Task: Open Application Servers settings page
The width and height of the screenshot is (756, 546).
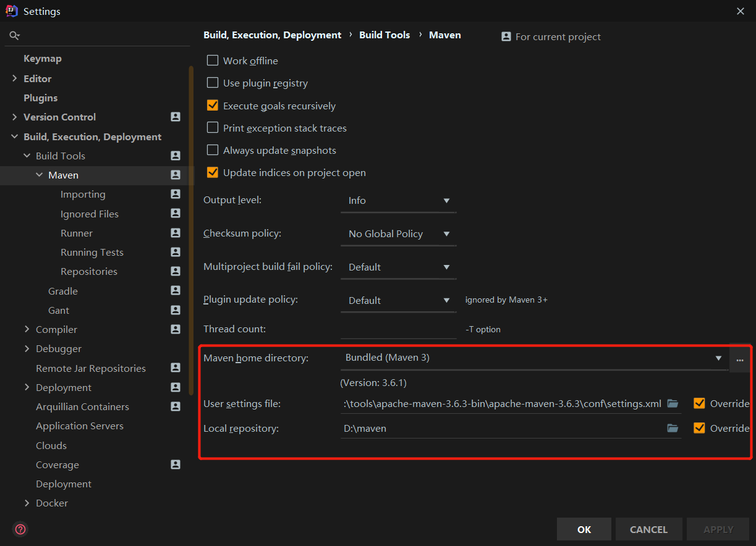Action: (80, 426)
